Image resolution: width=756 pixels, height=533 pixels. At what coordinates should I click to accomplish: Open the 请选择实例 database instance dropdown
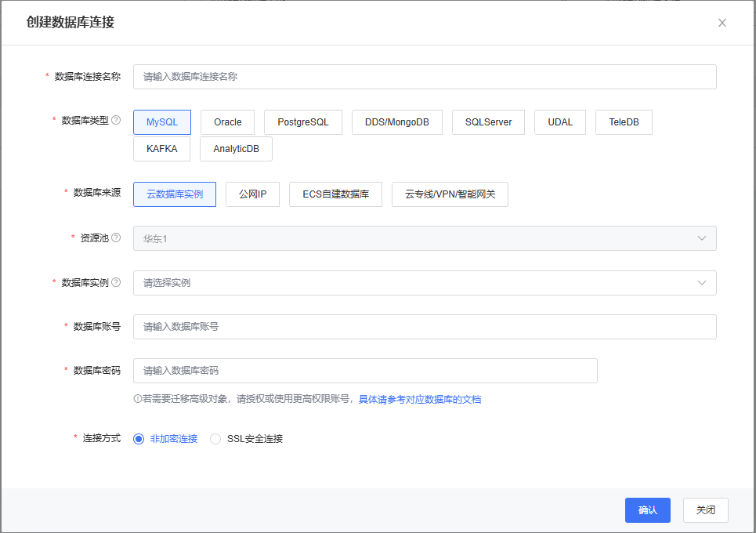coord(425,283)
